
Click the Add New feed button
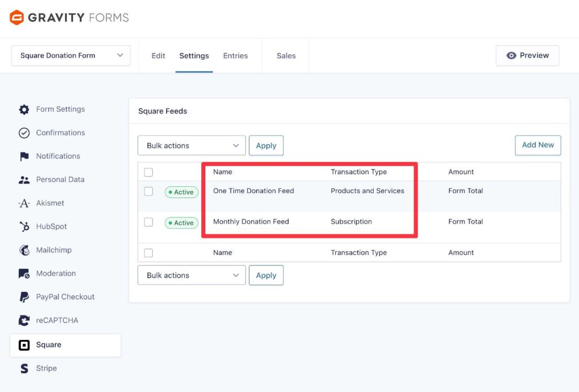click(x=538, y=145)
